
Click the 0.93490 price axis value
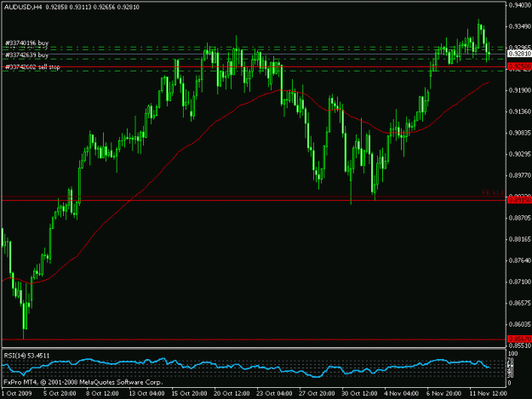[x=520, y=26]
